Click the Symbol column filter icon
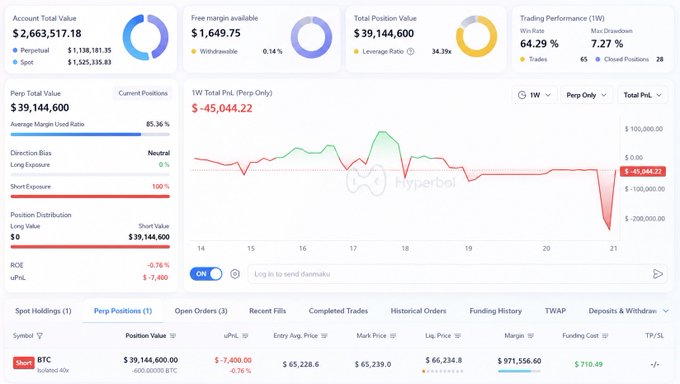680x384 pixels. (x=40, y=336)
